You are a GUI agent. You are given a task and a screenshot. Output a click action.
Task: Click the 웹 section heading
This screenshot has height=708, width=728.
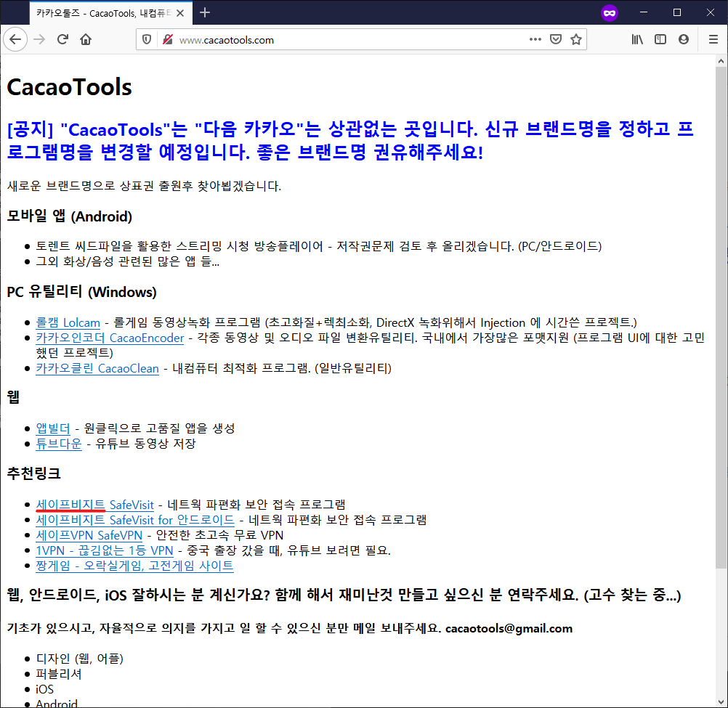point(13,397)
